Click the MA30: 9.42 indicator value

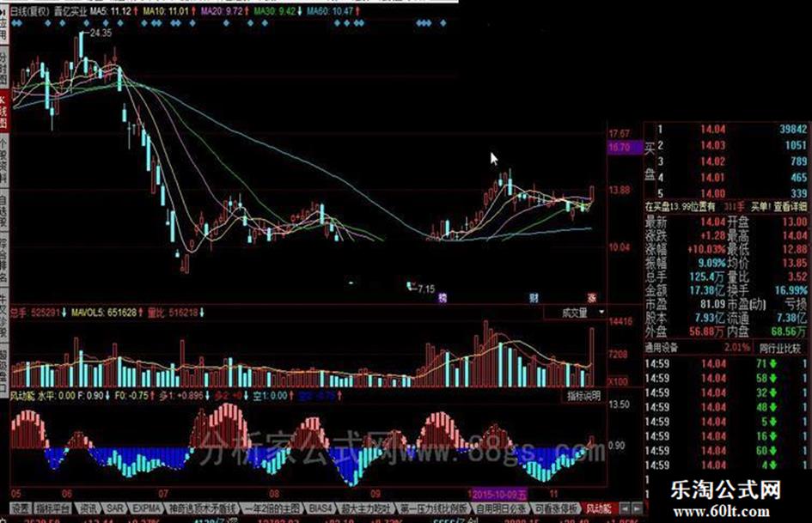[275, 11]
